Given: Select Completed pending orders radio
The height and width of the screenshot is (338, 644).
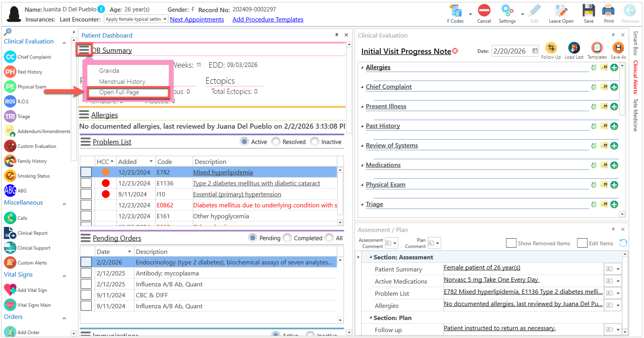Looking at the screenshot, I should point(287,238).
